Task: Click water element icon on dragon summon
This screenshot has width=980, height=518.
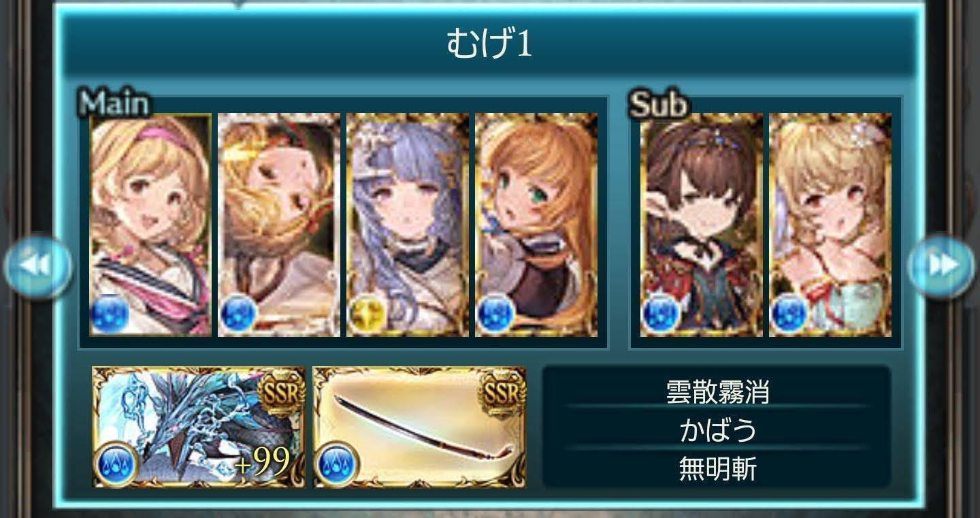Action: [x=116, y=464]
